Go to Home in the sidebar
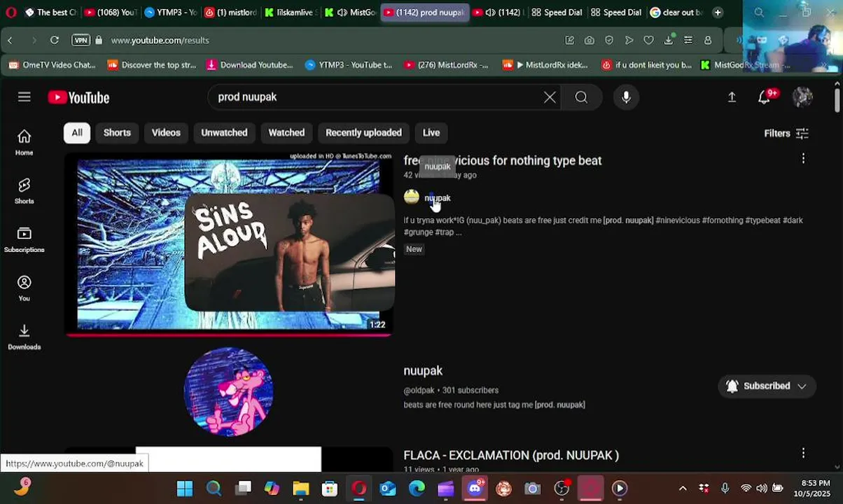 click(x=25, y=142)
